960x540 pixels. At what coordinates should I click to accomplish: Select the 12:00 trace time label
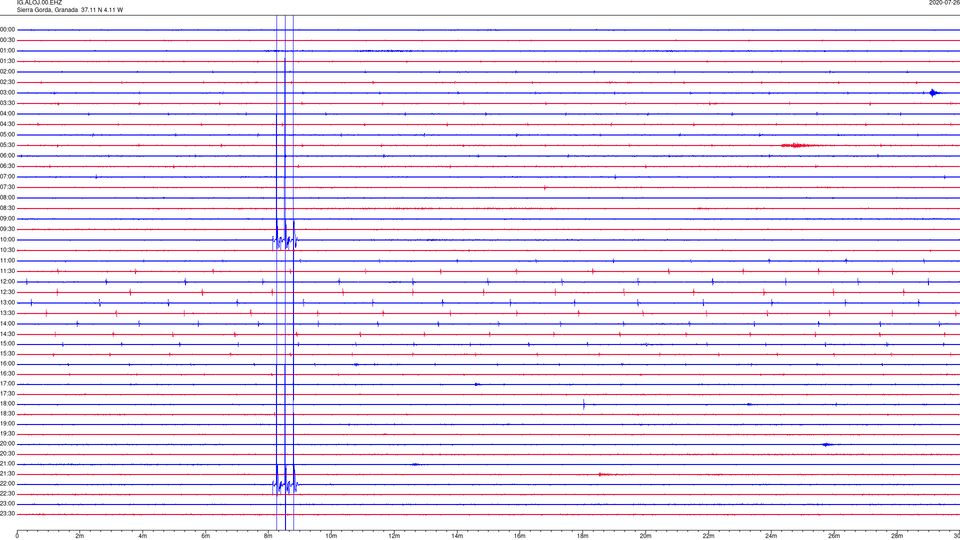coord(8,282)
